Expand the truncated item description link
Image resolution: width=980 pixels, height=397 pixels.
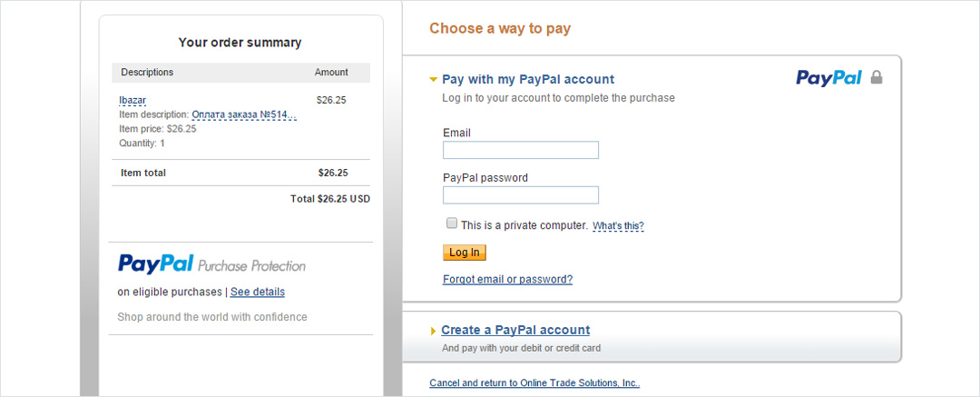[244, 115]
